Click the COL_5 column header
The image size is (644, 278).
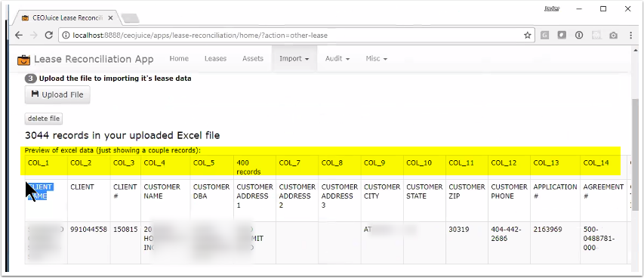pyautogui.click(x=212, y=167)
